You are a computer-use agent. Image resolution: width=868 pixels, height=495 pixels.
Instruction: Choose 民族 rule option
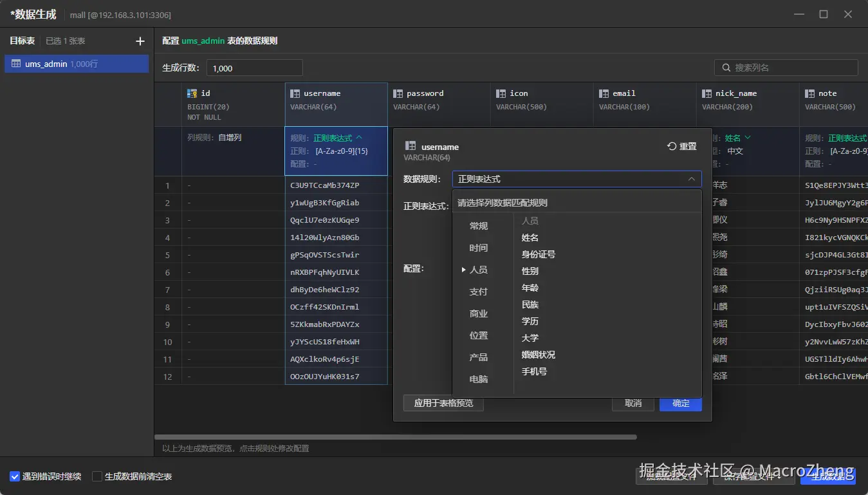pos(530,304)
